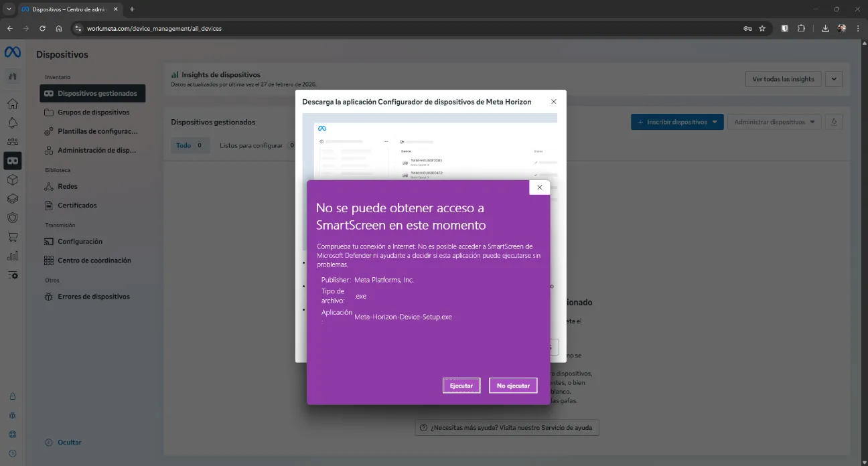Image resolution: width=868 pixels, height=466 pixels.
Task: Open Grupos de dispositivos
Action: tap(92, 112)
